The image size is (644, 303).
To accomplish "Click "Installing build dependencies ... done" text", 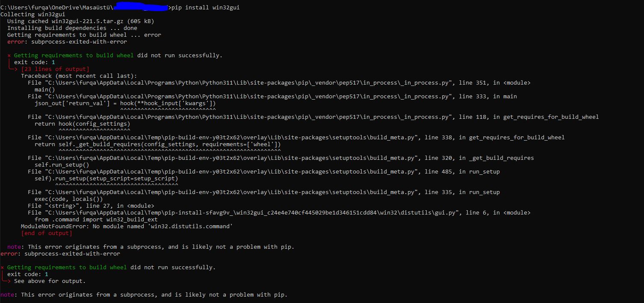I will (x=72, y=28).
